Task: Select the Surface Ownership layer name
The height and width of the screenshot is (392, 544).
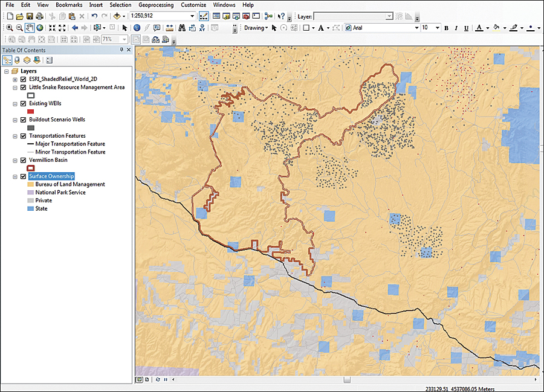Action: [x=51, y=176]
